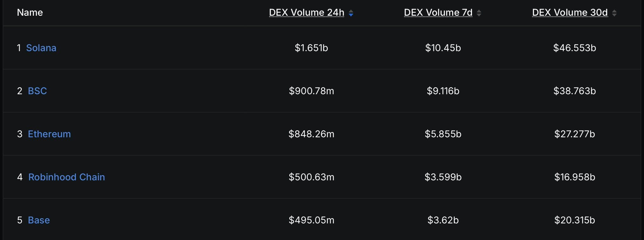
Task: Select Base's $20.315b 30d volume cell
Action: pos(575,220)
